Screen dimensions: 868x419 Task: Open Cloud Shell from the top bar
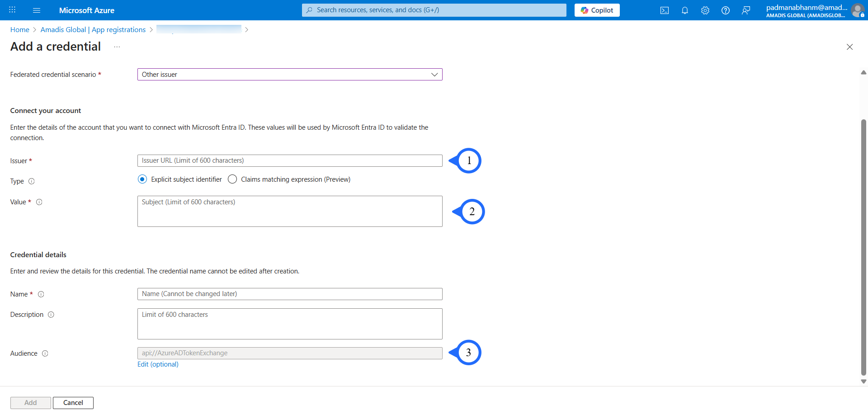(664, 10)
